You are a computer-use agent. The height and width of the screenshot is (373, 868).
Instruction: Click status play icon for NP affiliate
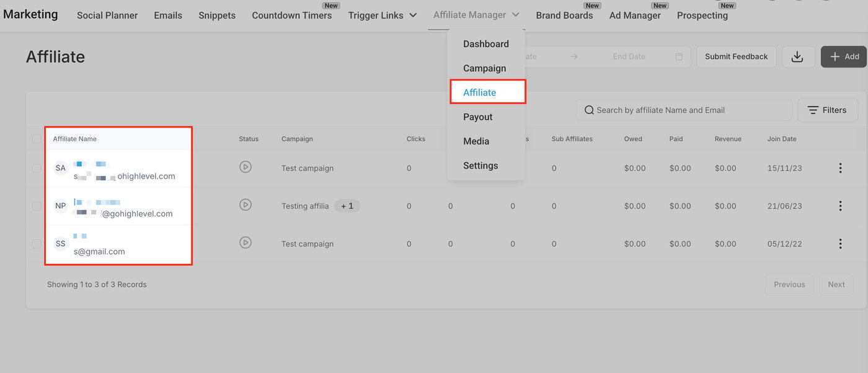click(246, 205)
